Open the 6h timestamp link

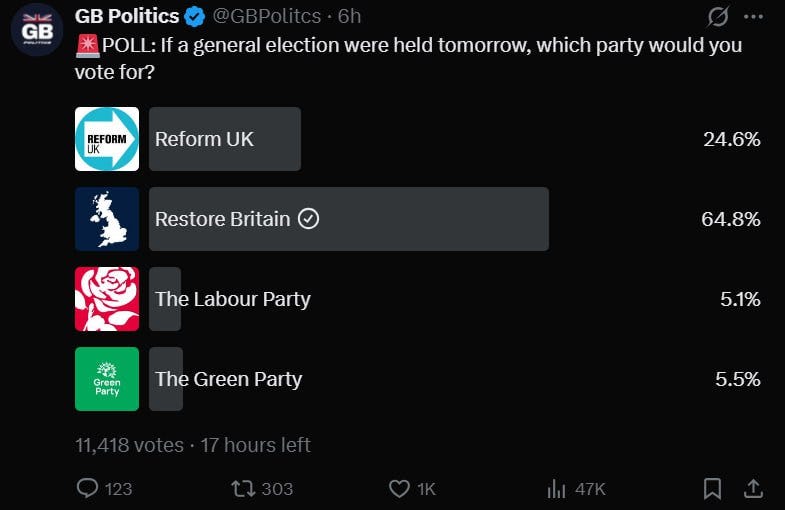pyautogui.click(x=350, y=16)
